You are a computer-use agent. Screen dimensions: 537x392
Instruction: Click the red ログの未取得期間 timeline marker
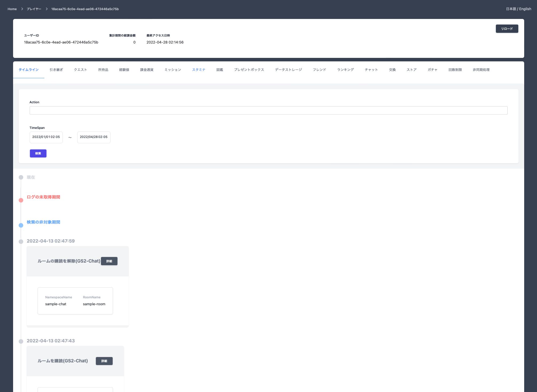21,200
